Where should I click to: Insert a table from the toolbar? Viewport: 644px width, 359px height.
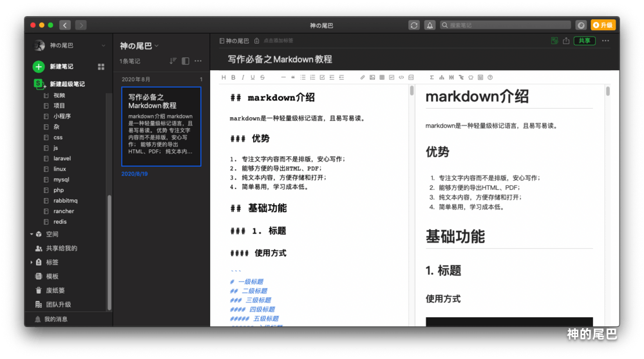pos(382,77)
